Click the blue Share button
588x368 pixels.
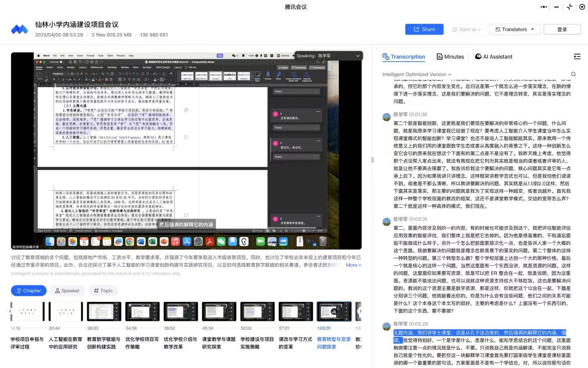424,29
